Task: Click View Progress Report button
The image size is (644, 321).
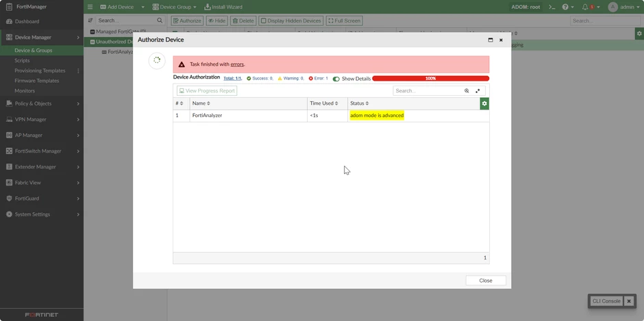Action: coord(207,91)
